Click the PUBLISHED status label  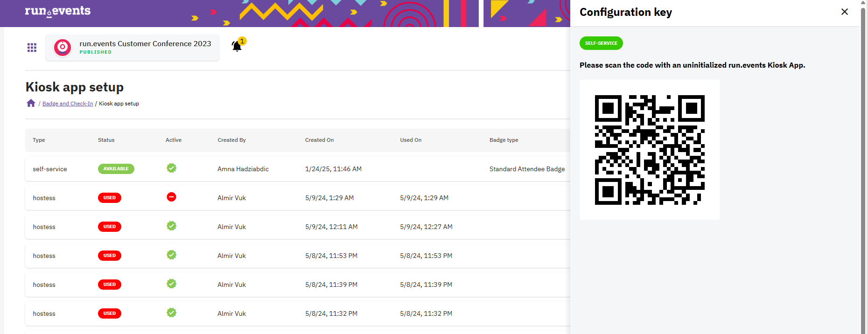pyautogui.click(x=96, y=52)
